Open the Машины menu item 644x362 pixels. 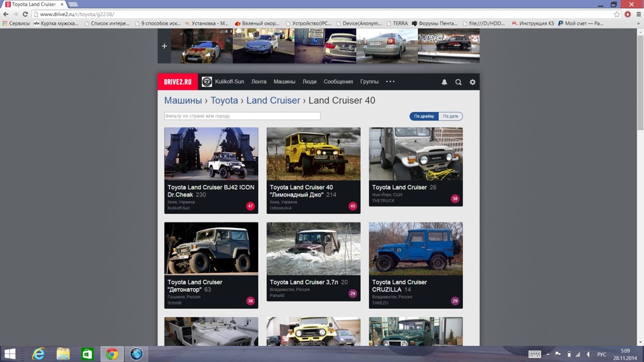(x=284, y=82)
